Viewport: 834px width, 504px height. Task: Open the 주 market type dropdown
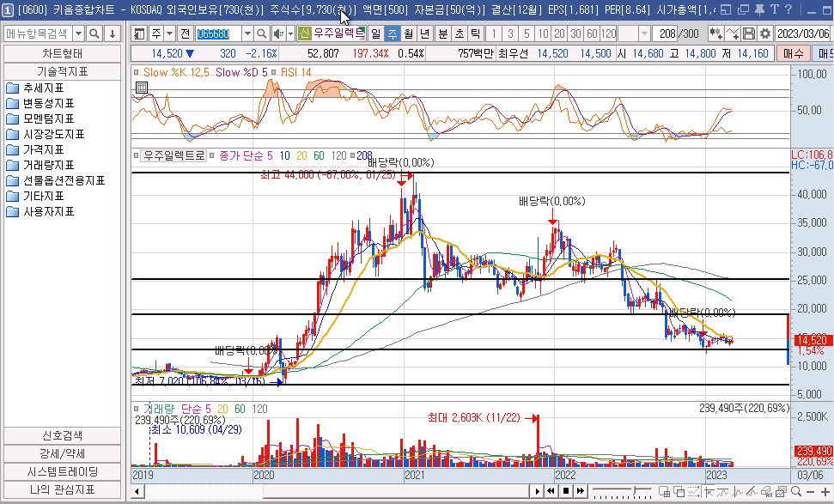coord(170,34)
